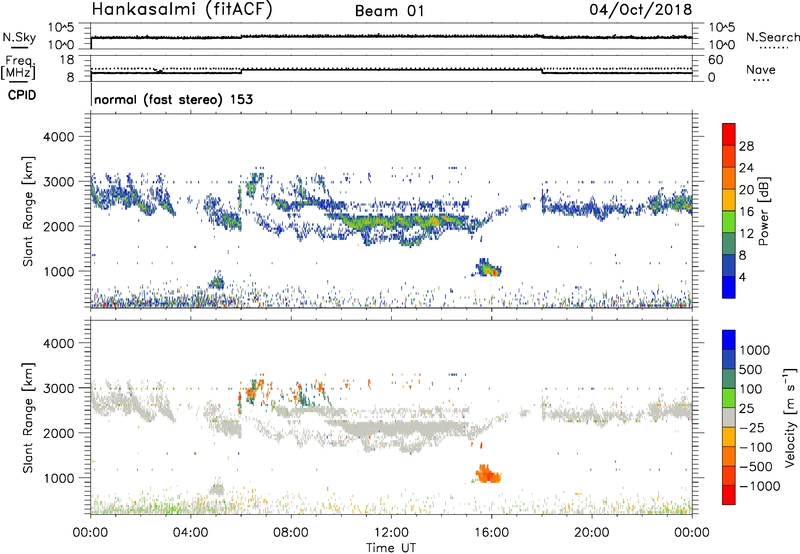Select the '16' Power colorbar label

[746, 212]
